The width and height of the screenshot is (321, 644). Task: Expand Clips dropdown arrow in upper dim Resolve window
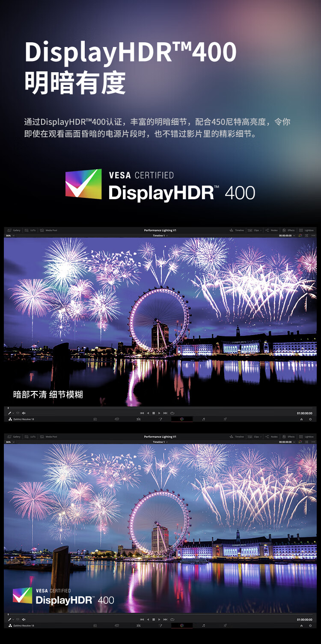[261, 230]
